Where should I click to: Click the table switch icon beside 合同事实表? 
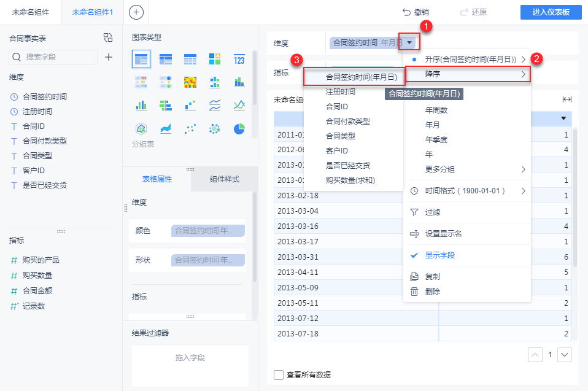click(x=108, y=37)
